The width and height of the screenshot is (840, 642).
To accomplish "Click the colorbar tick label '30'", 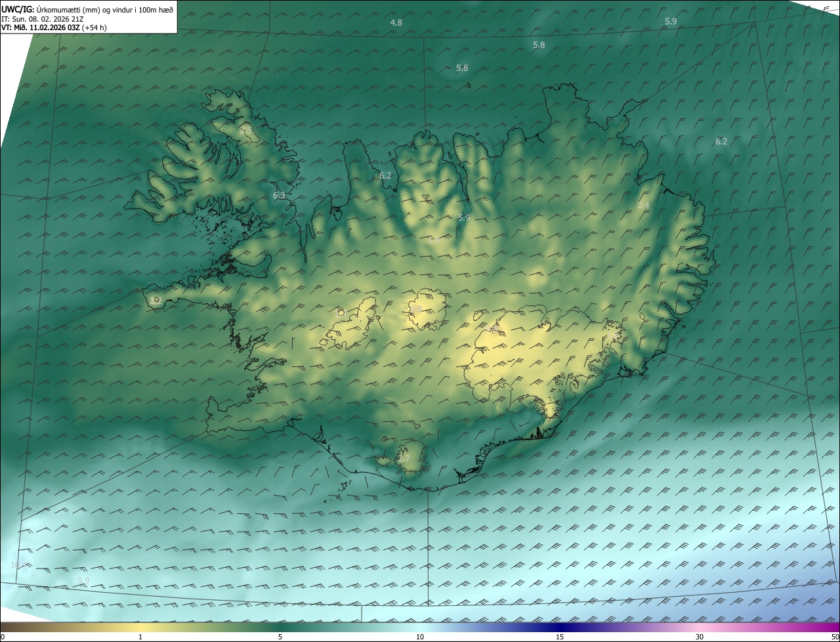I will click(x=700, y=637).
